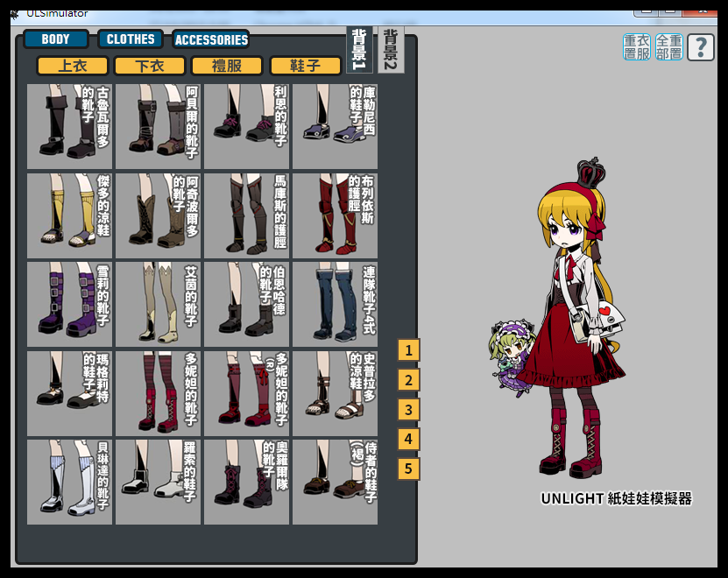Select 多妮妲的靴子 (R) variant
The image size is (728, 578).
(246, 394)
